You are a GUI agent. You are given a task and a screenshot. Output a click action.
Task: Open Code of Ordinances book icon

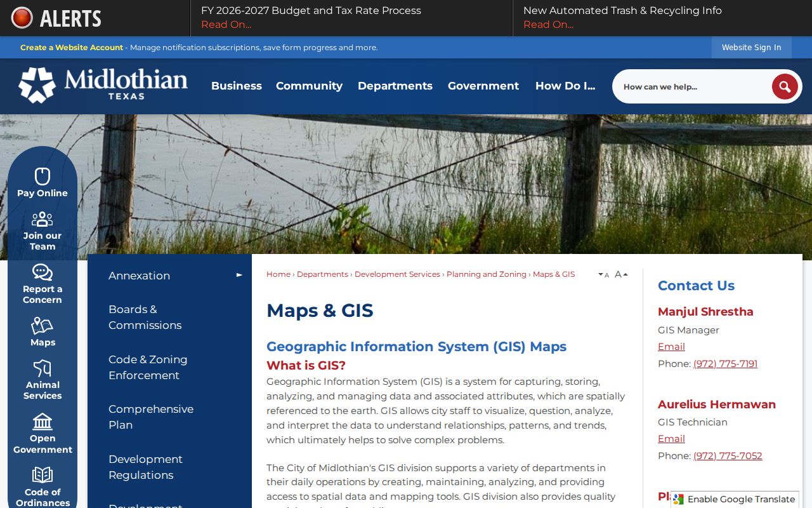click(x=43, y=475)
